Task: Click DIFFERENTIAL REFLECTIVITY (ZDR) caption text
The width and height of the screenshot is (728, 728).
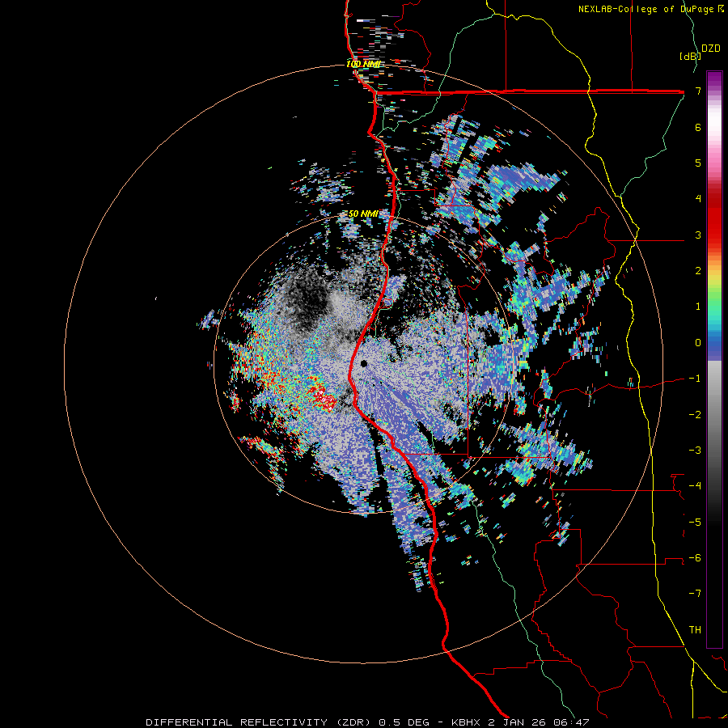Action: pyautogui.click(x=260, y=722)
